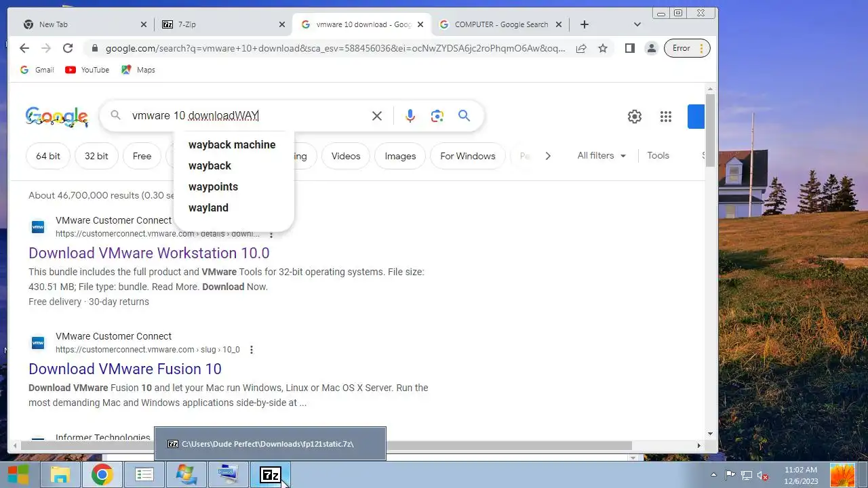
Task: Click the site lock icon in address bar
Action: [x=94, y=48]
